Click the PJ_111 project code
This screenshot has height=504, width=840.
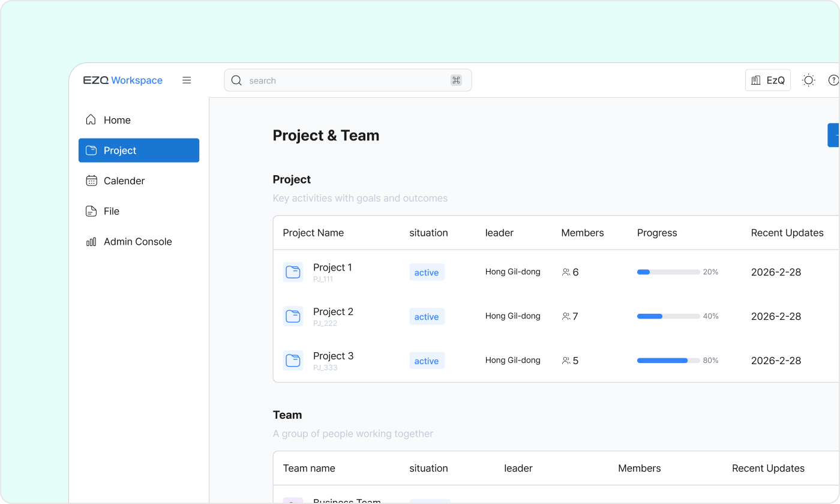(x=323, y=279)
